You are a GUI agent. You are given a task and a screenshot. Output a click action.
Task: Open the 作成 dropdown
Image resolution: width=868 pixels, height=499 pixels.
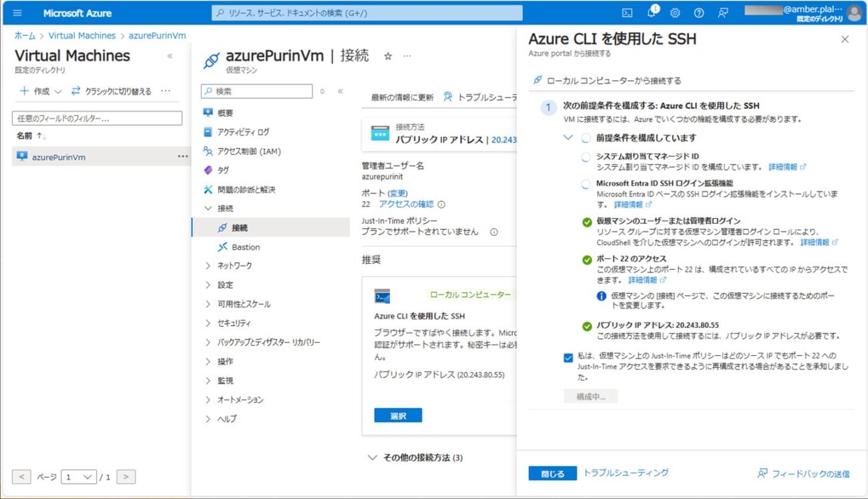click(41, 91)
